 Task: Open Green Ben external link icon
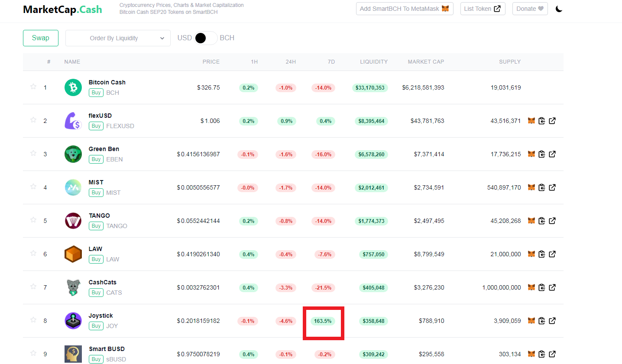[x=552, y=154]
